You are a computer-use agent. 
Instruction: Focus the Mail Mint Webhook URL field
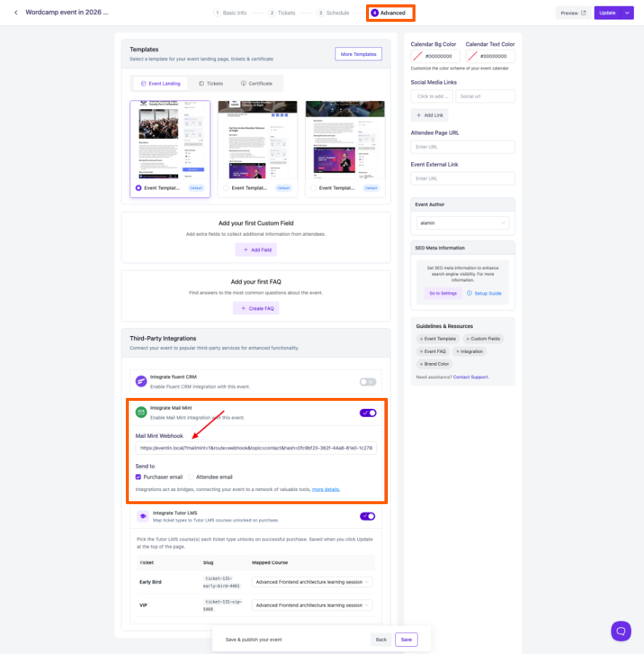[x=256, y=448]
